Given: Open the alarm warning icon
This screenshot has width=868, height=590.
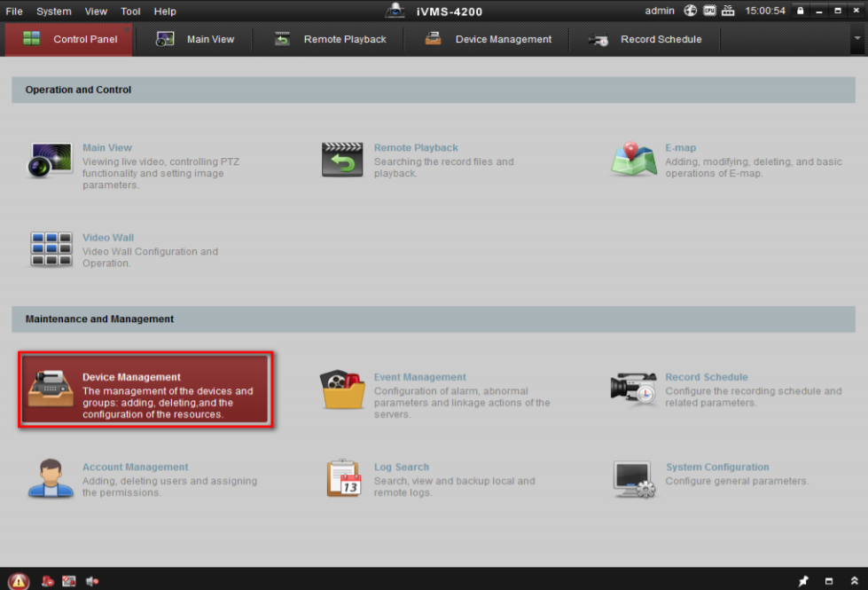Looking at the screenshot, I should [19, 580].
